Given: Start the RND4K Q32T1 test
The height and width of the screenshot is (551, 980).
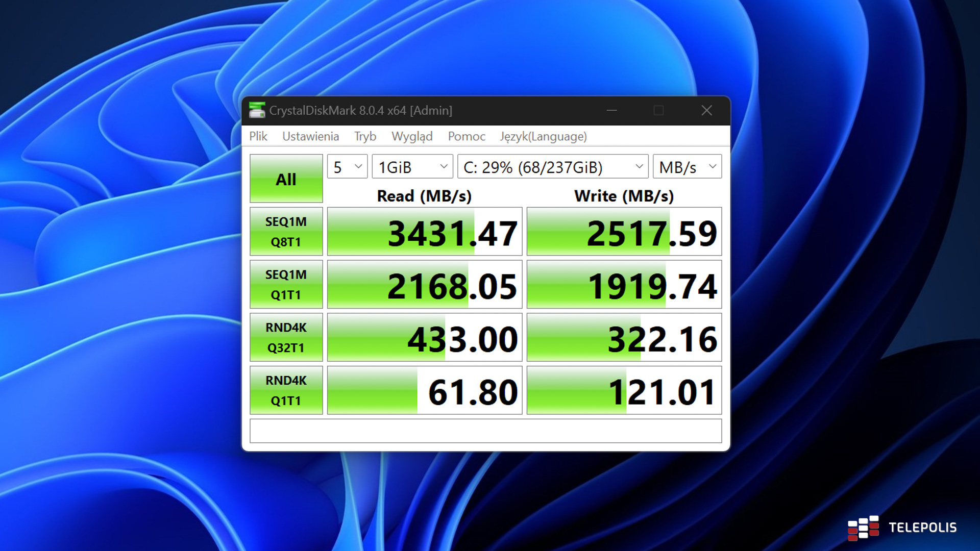Looking at the screenshot, I should [x=286, y=338].
